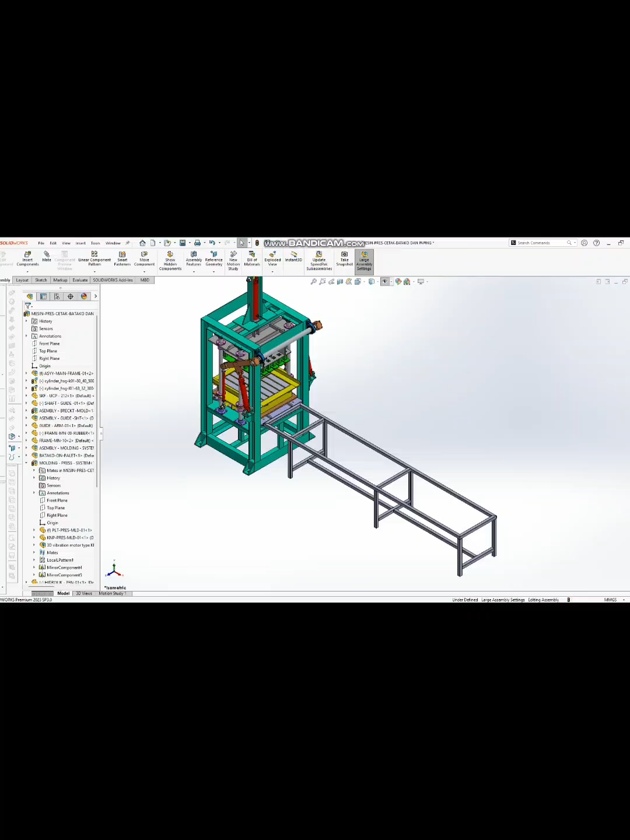Select MirrorComponent4 in tree
Viewport: 630px width, 840px height.
point(61,568)
